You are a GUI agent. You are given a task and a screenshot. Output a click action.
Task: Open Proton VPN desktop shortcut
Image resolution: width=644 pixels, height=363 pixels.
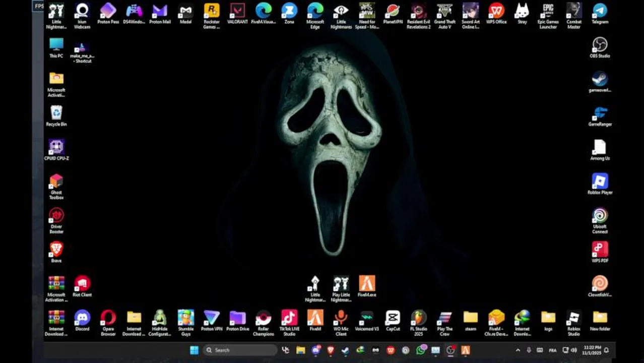pyautogui.click(x=212, y=321)
